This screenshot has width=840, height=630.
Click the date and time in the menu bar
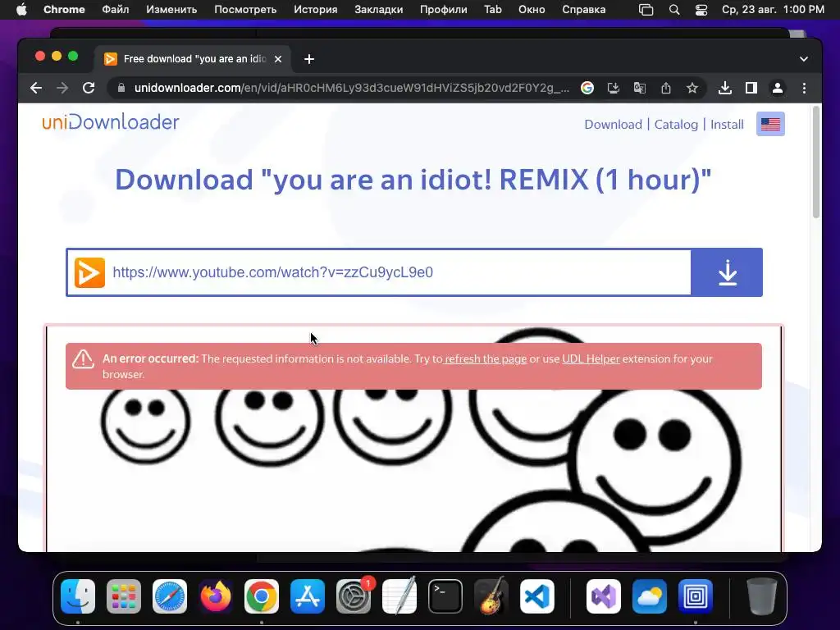(773, 10)
